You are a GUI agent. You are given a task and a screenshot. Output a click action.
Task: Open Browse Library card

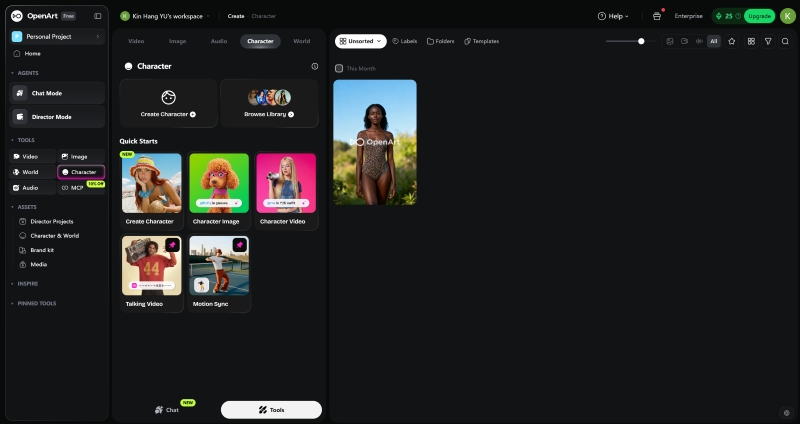(269, 103)
